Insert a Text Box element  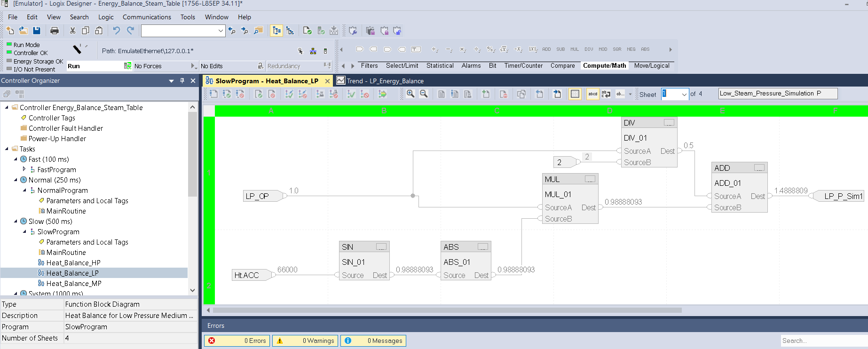tap(416, 49)
